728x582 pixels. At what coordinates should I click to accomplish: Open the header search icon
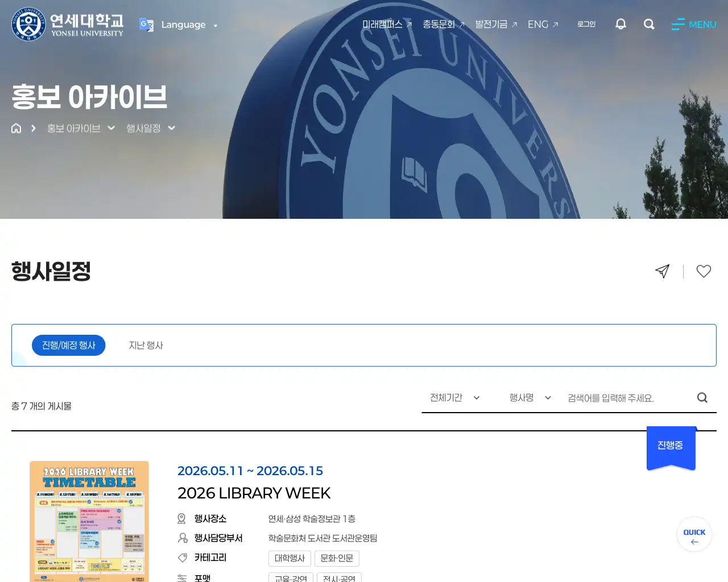pyautogui.click(x=649, y=24)
